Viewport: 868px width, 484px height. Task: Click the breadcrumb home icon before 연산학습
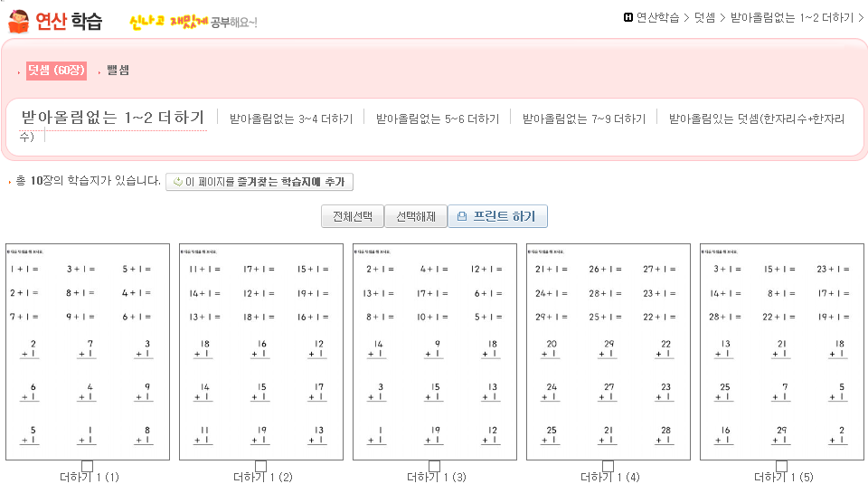click(x=628, y=16)
